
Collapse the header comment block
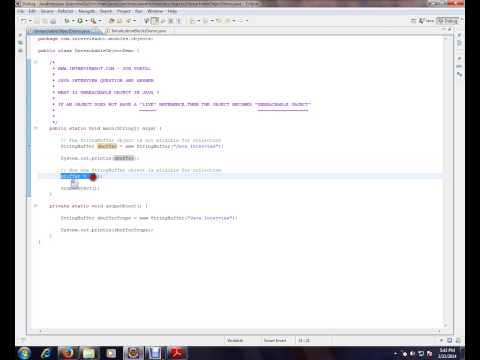point(36,62)
